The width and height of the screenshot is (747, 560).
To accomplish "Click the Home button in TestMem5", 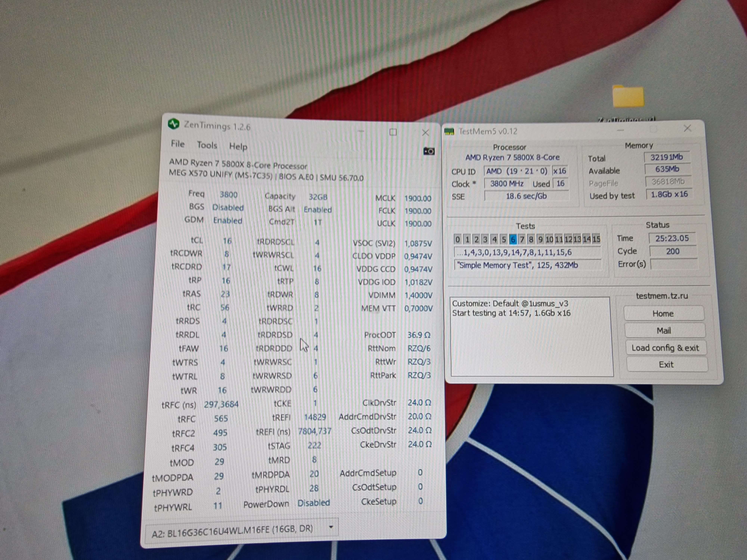I will point(663,314).
